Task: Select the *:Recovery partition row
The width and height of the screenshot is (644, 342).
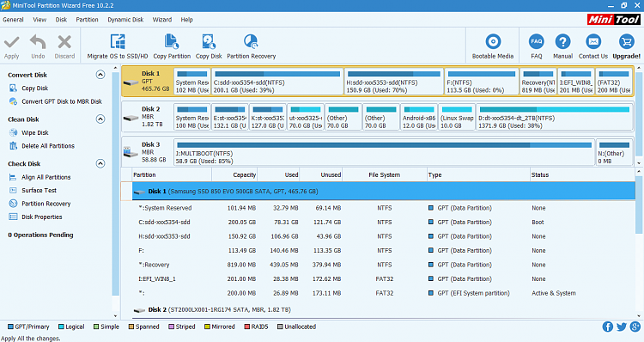Action: [383, 265]
